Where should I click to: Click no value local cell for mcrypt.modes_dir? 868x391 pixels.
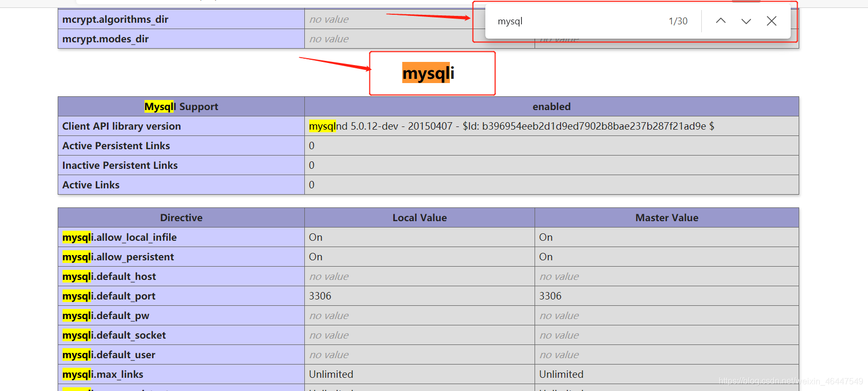click(x=329, y=39)
